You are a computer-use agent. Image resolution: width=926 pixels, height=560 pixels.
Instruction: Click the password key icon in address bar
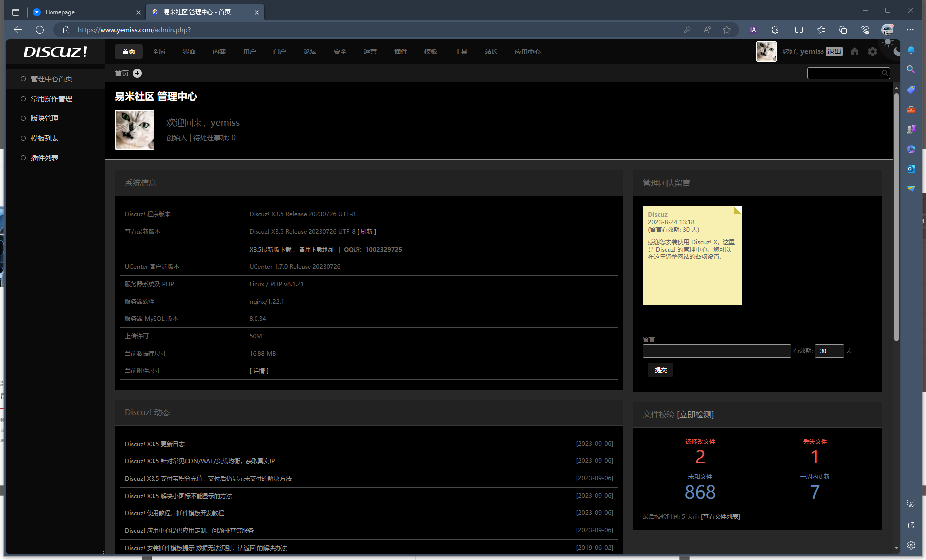(x=687, y=30)
